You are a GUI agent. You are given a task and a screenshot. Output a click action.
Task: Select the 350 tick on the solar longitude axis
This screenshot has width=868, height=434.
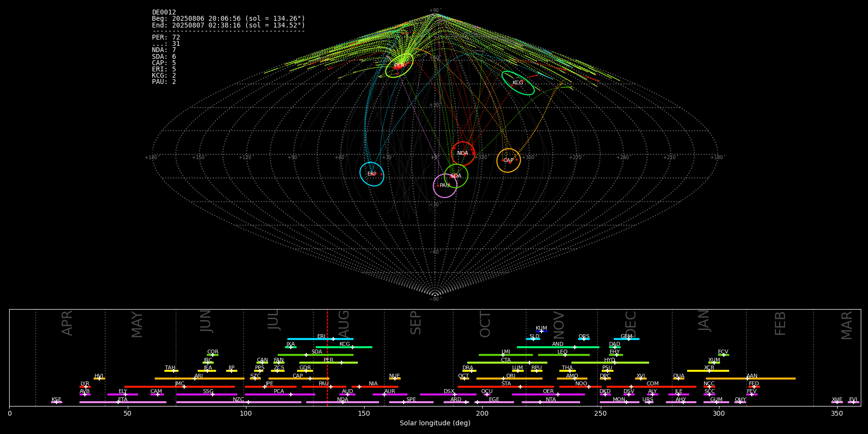[x=837, y=413]
